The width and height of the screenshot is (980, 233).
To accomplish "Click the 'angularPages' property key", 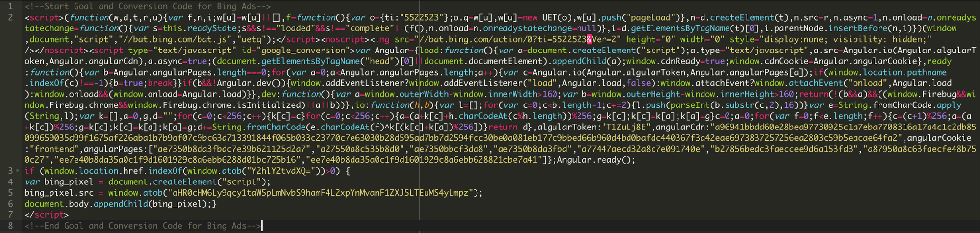I will pos(113,149).
